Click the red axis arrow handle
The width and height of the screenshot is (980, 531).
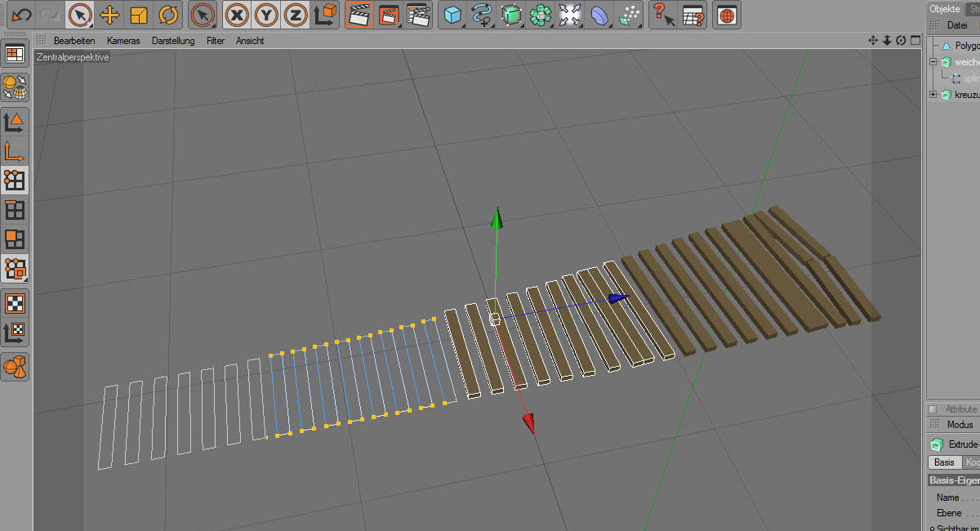click(x=529, y=423)
